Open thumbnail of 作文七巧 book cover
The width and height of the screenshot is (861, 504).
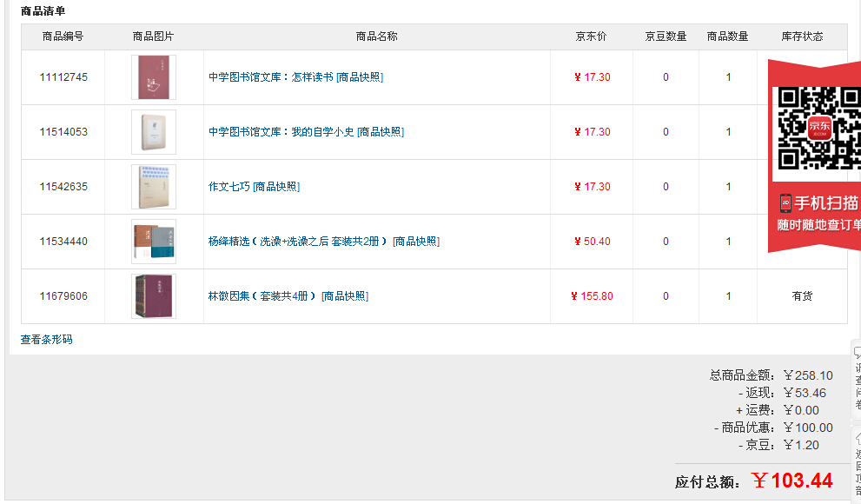(x=154, y=187)
